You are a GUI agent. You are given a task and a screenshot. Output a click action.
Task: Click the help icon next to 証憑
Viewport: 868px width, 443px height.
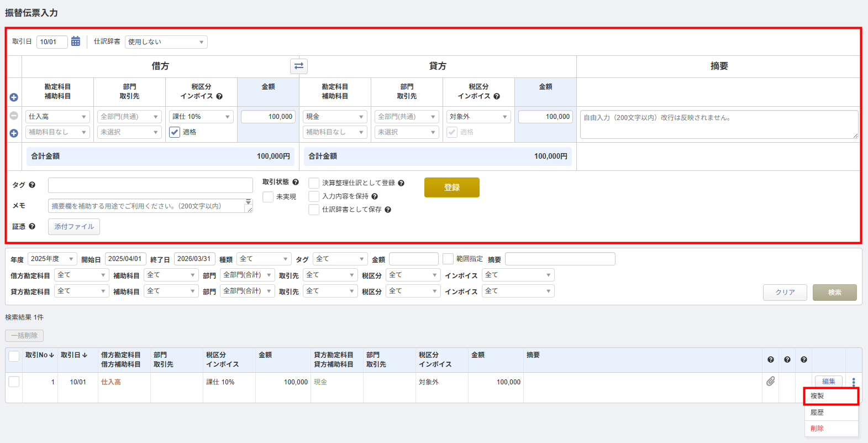[x=32, y=226]
